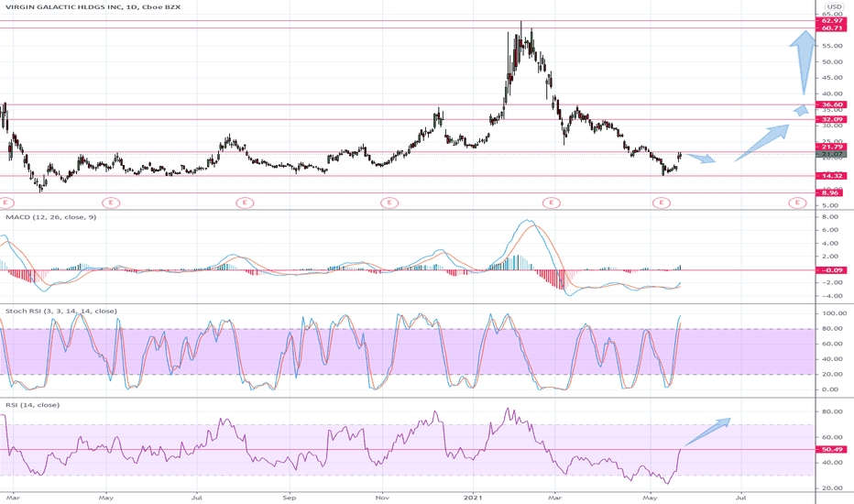Click the 8.00 MACD axis value

(830, 216)
